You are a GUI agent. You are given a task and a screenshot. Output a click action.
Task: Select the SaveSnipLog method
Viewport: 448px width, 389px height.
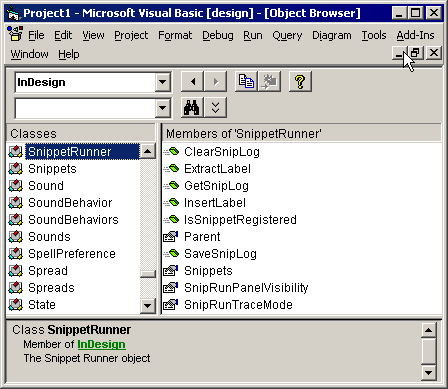click(x=220, y=254)
